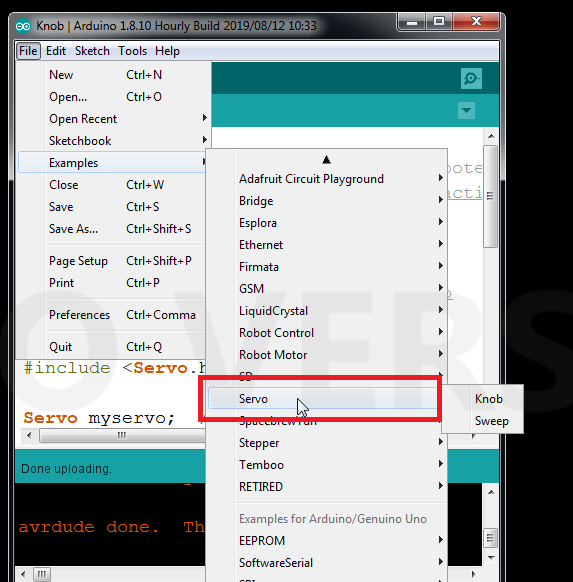Open the RETIRED examples submenu
The image size is (573, 582).
(x=327, y=487)
